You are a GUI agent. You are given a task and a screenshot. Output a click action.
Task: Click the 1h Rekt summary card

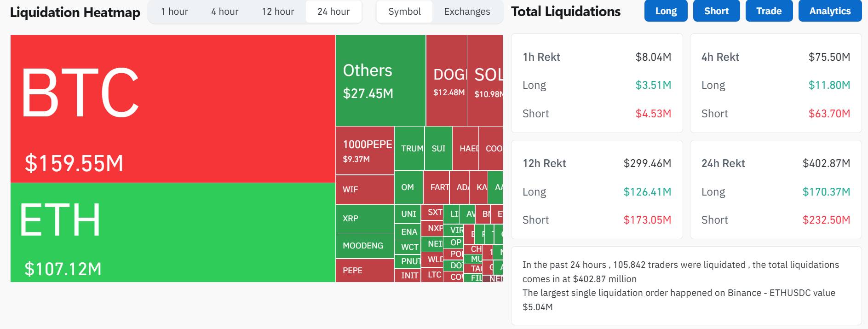(x=597, y=83)
